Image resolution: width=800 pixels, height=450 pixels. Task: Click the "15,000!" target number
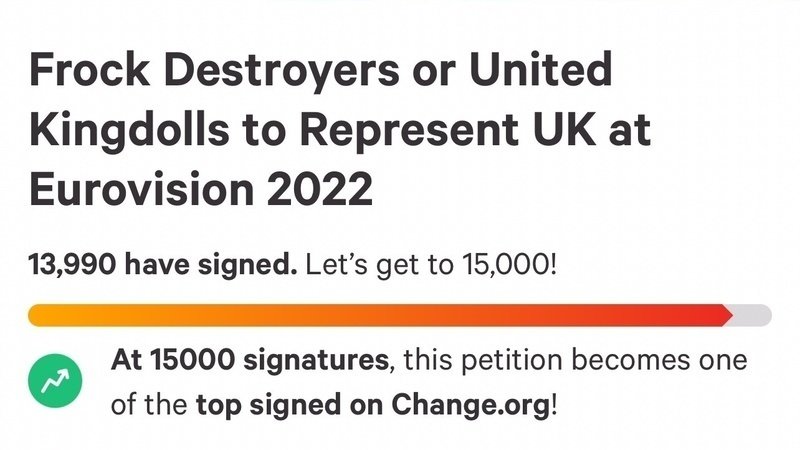[516, 268]
